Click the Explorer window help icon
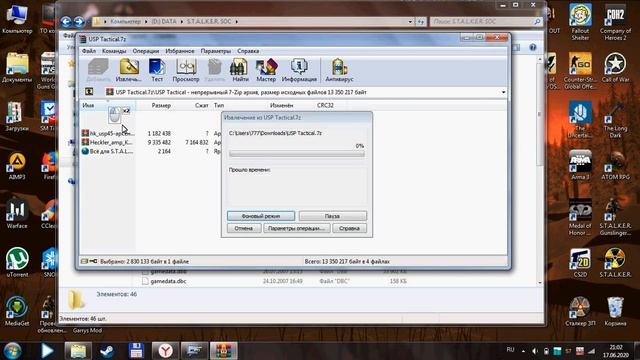This screenshot has width=640, height=360. coord(533,47)
